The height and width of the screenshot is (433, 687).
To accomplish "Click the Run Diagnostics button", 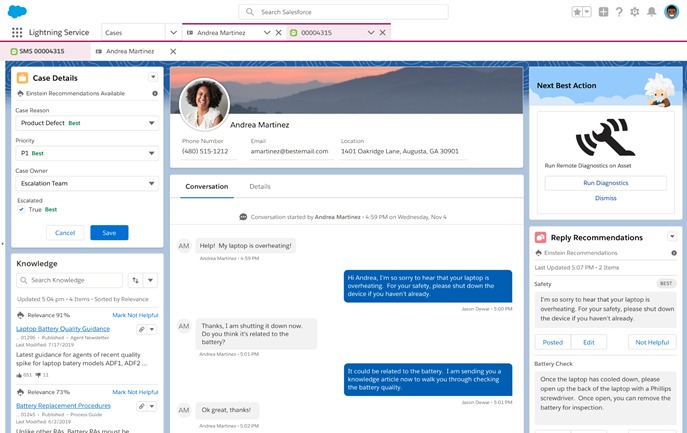I will tap(606, 183).
